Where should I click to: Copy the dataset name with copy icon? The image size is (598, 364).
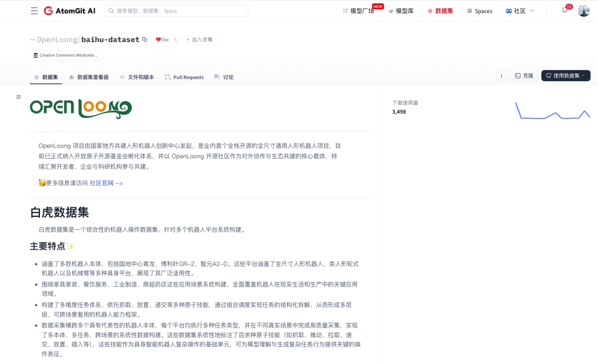[x=145, y=39]
